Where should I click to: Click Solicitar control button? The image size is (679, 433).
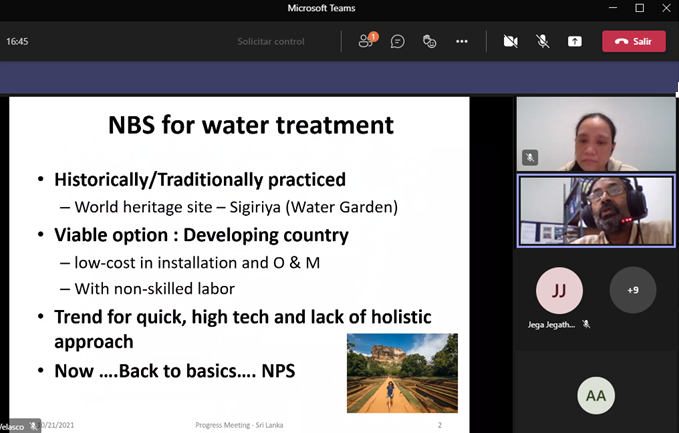(271, 41)
